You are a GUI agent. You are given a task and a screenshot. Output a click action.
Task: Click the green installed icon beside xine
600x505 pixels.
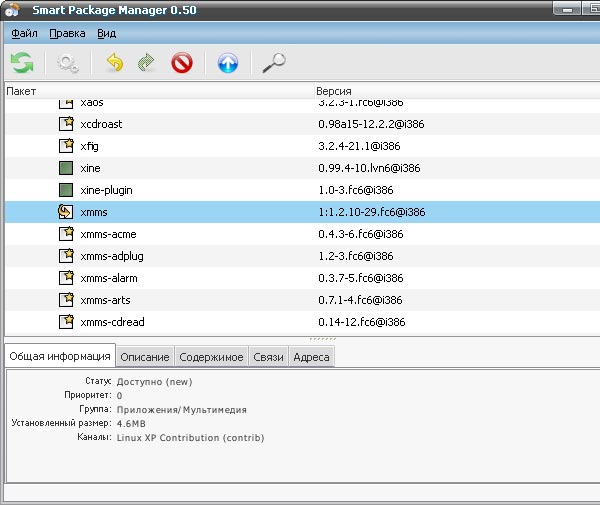point(66,168)
